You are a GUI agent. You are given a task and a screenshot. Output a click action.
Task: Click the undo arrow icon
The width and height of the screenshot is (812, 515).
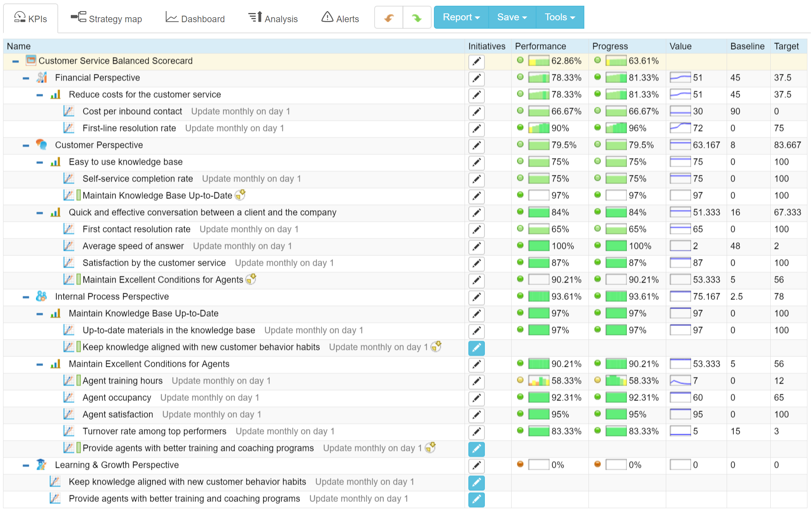[388, 17]
